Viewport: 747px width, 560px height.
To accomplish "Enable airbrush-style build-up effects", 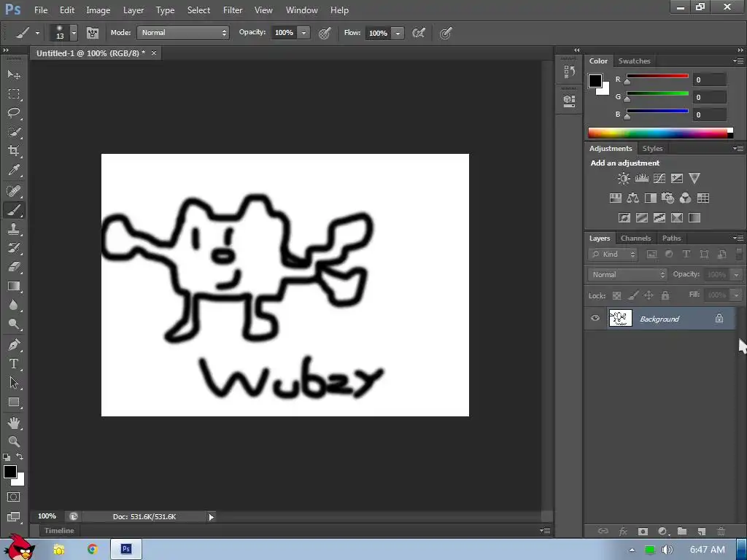I will tap(418, 33).
